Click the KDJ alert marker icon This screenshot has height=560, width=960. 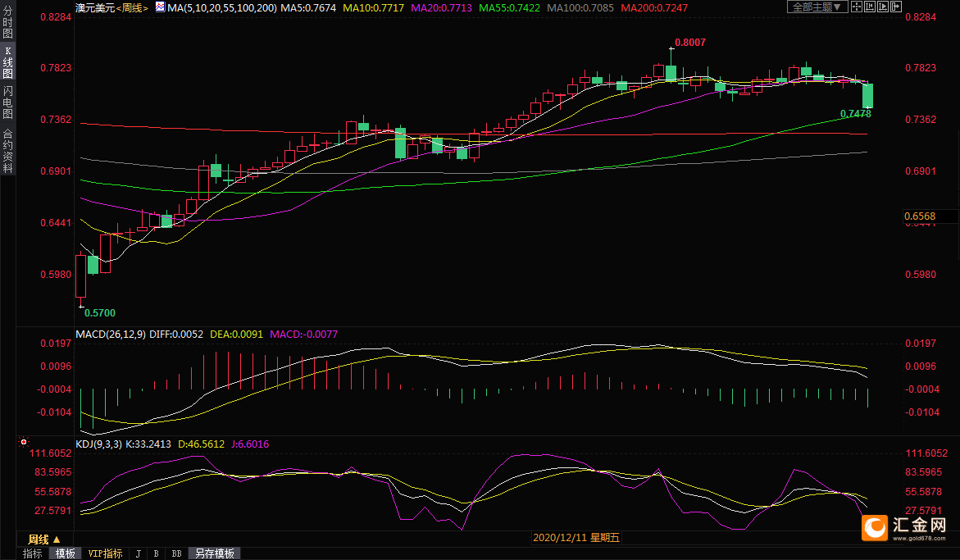coord(24,441)
